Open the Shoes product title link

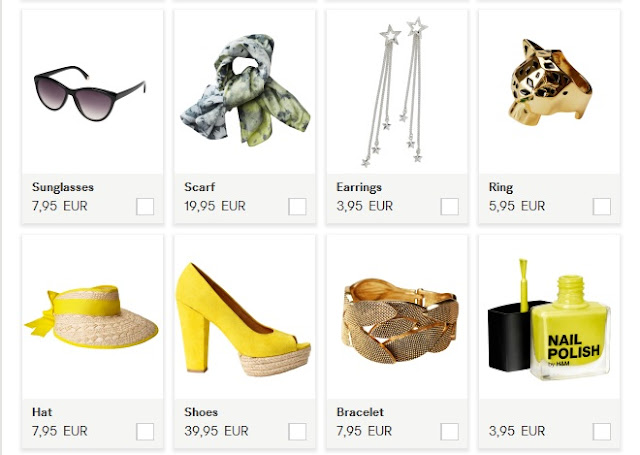(201, 412)
